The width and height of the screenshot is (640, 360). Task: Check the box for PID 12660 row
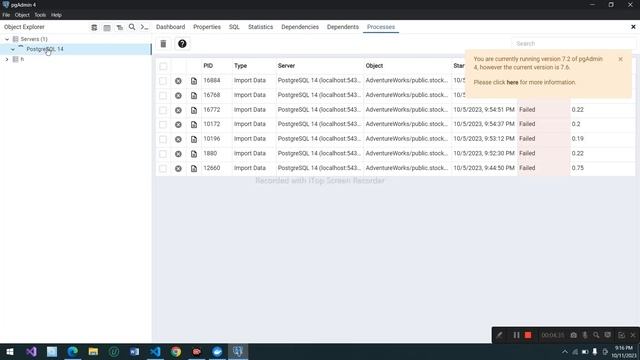tap(163, 169)
